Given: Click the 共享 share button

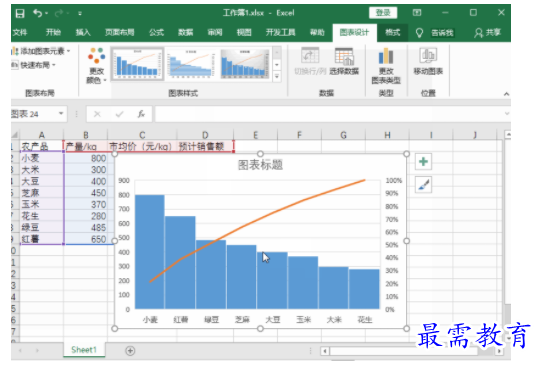Looking at the screenshot, I should 487,33.
